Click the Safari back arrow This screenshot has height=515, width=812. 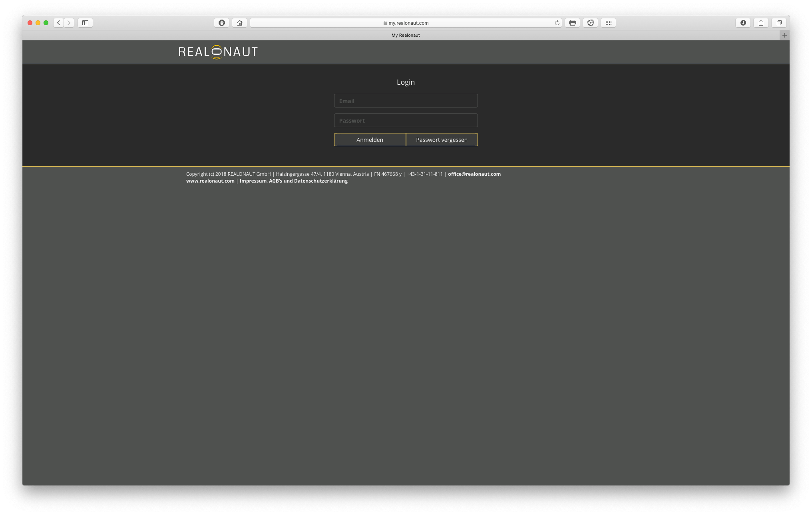[x=59, y=23]
